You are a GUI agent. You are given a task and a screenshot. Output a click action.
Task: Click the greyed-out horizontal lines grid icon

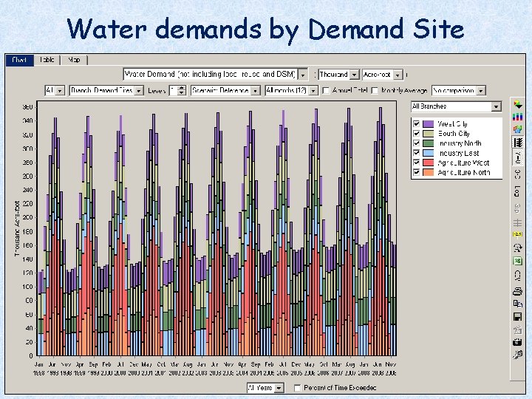pos(517,223)
